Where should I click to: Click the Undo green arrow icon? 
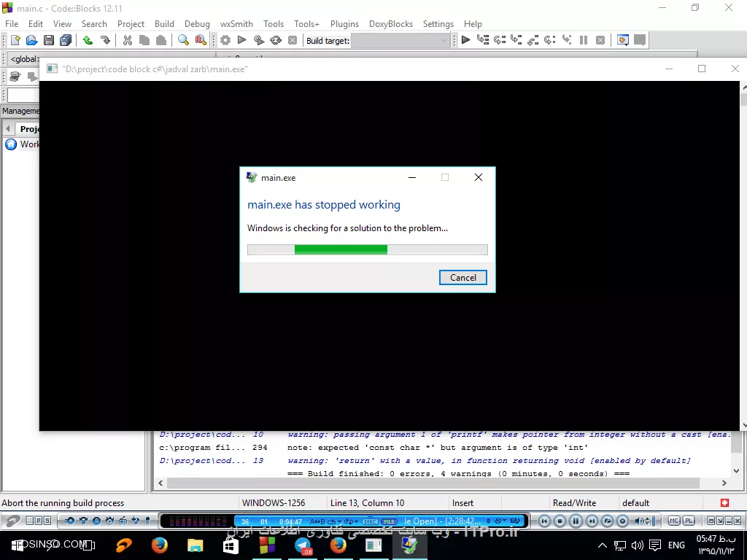pos(88,41)
